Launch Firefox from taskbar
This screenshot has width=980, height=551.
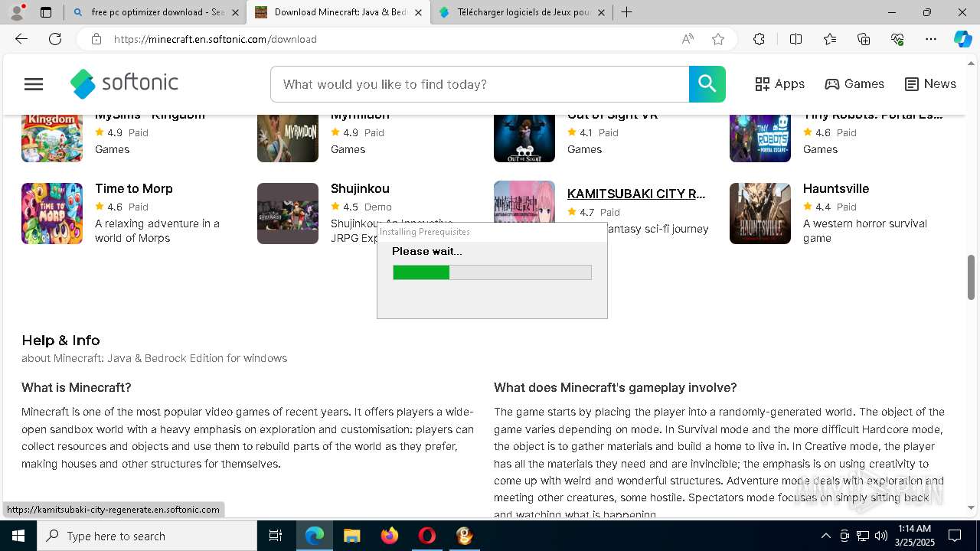[x=390, y=536]
